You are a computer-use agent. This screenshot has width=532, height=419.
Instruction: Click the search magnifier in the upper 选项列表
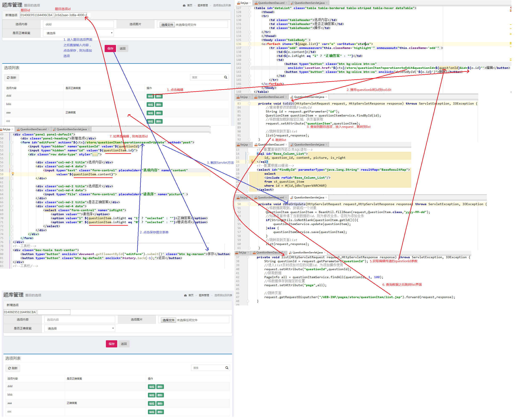(225, 77)
